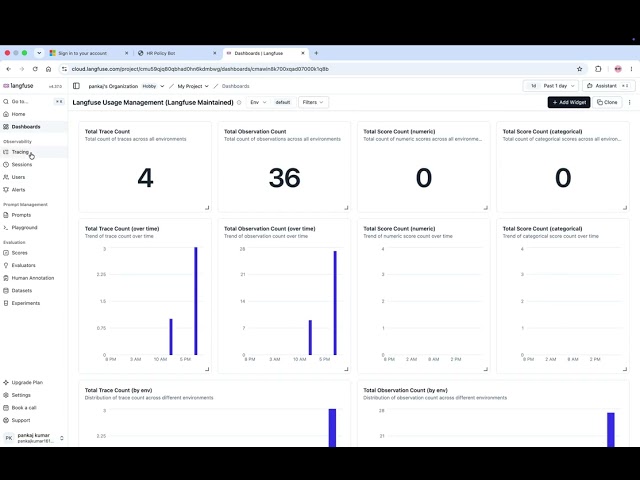The width and height of the screenshot is (640, 480).
Task: Open a new browser tab
Action: coord(316,53)
